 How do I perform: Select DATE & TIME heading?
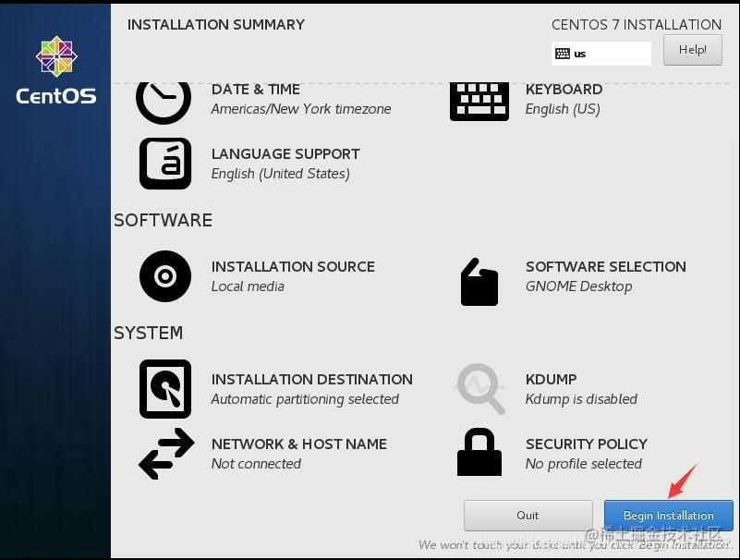tap(255, 90)
